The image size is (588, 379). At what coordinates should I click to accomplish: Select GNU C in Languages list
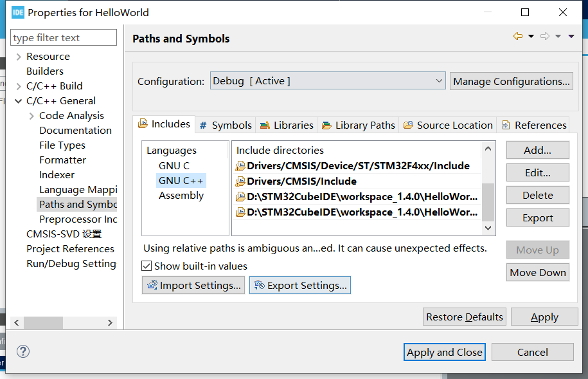[x=174, y=165]
